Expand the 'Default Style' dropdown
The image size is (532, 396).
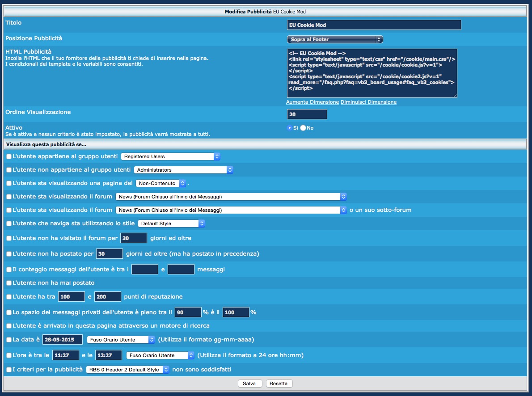coord(171,223)
